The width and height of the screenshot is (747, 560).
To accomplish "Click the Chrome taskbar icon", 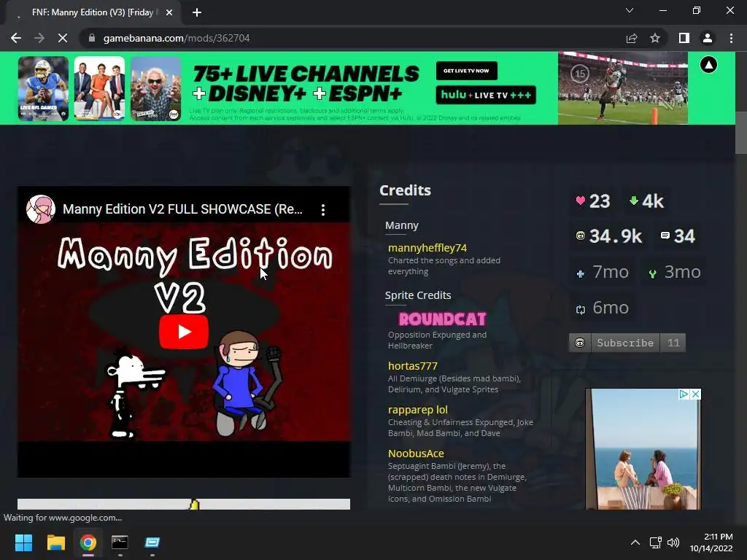I will click(88, 542).
